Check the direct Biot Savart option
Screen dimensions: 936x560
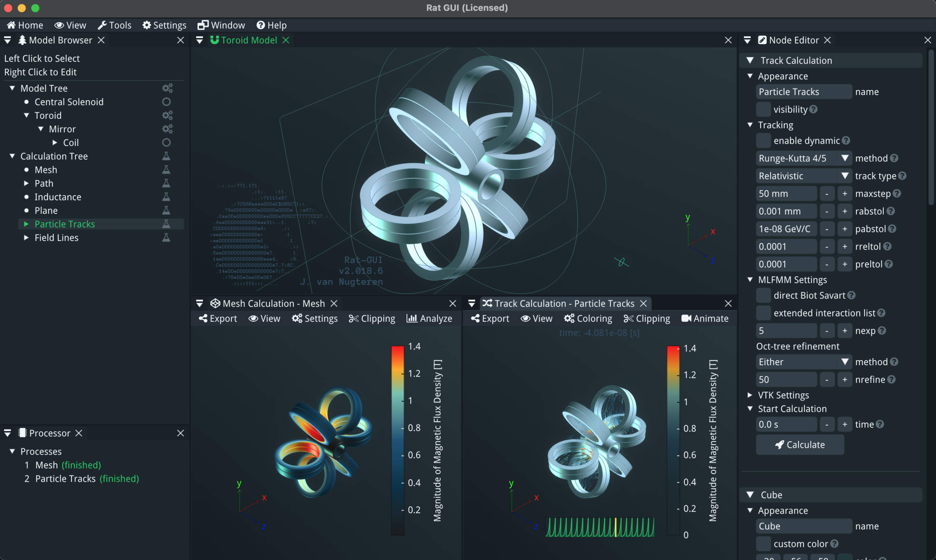tap(763, 295)
